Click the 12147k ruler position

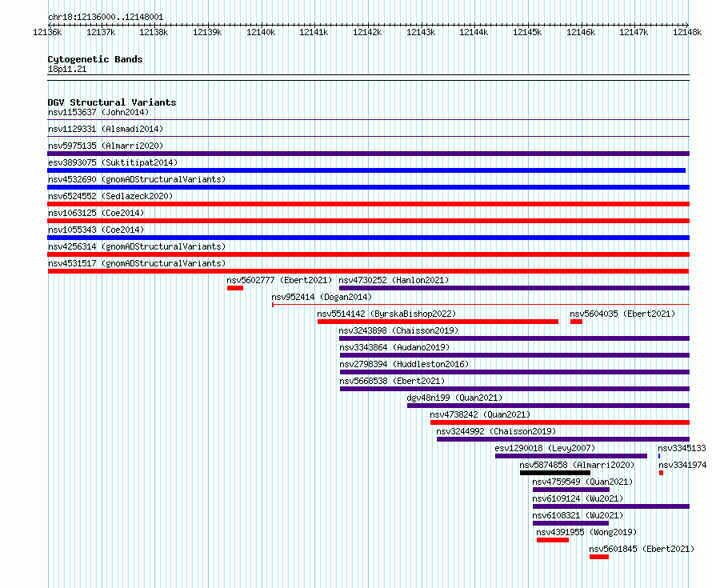click(634, 32)
